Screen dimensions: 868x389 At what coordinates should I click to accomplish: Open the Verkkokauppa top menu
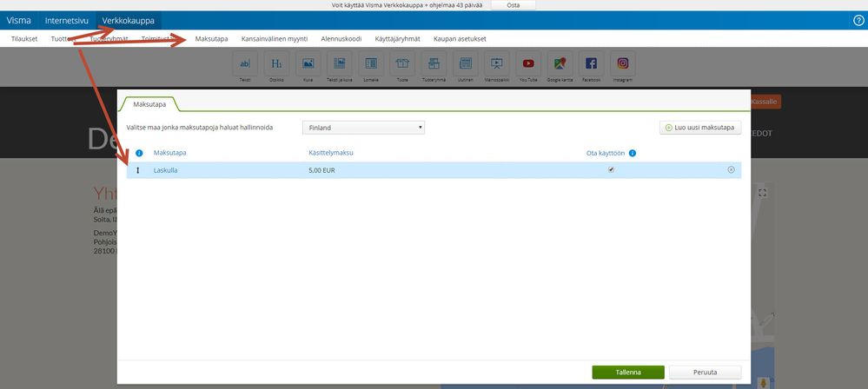(x=129, y=21)
